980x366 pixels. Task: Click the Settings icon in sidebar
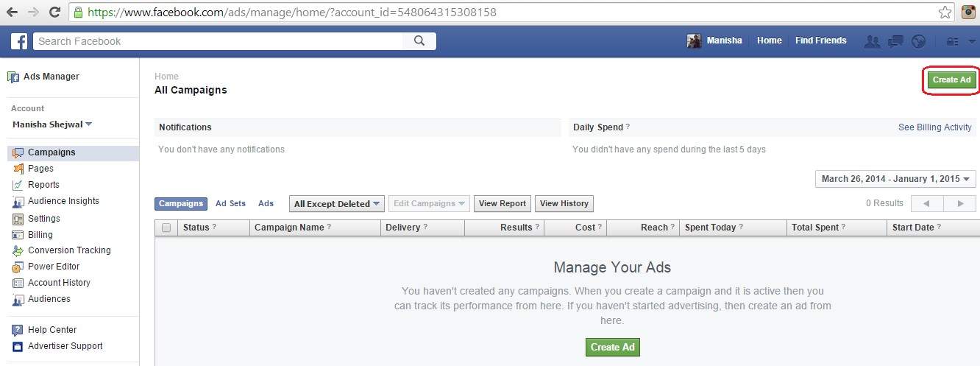point(18,219)
